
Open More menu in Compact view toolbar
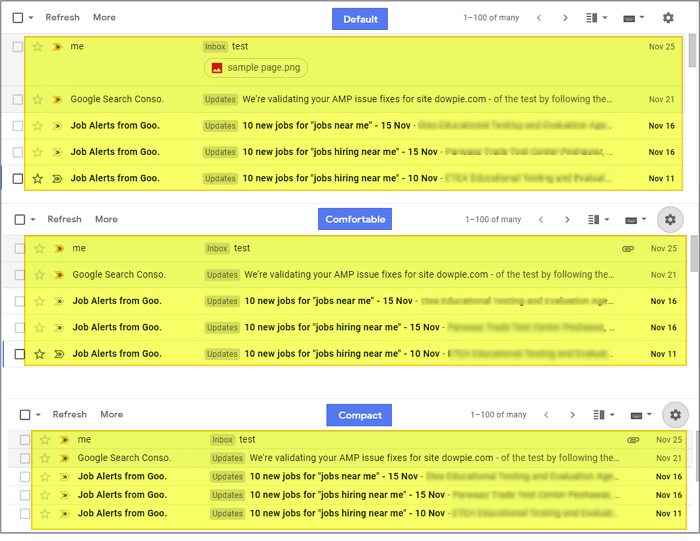[x=112, y=414]
